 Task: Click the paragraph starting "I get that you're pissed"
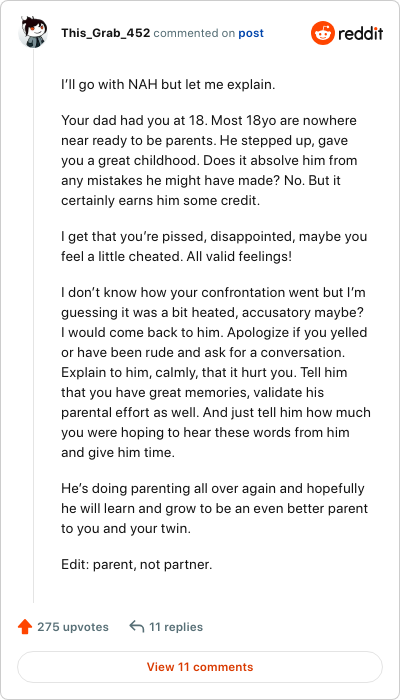coord(214,246)
